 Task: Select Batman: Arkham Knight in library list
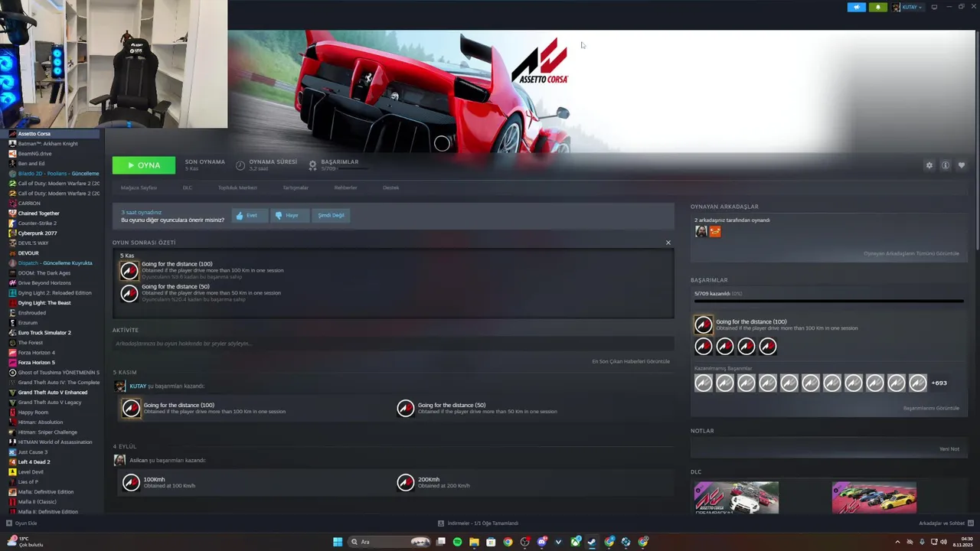47,144
